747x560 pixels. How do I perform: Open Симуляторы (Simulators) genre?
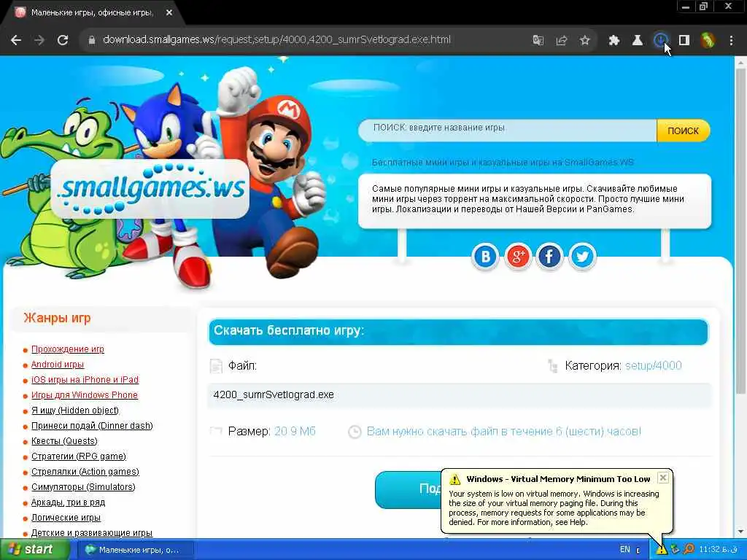83,486
